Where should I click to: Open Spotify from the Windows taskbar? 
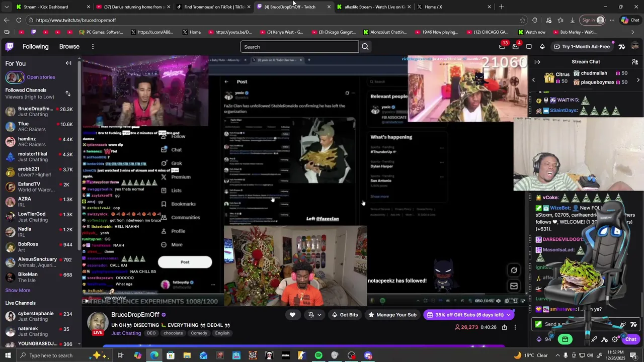tap(318, 355)
